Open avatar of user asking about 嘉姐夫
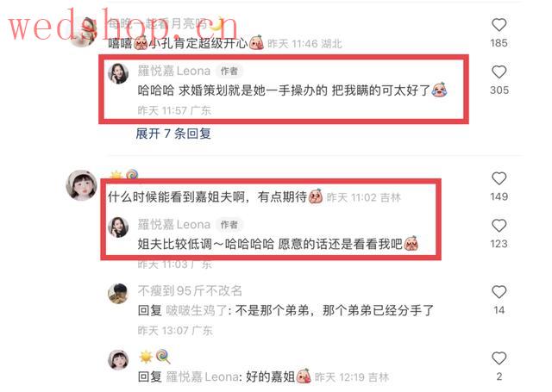The height and width of the screenshot is (392, 552). (81, 185)
